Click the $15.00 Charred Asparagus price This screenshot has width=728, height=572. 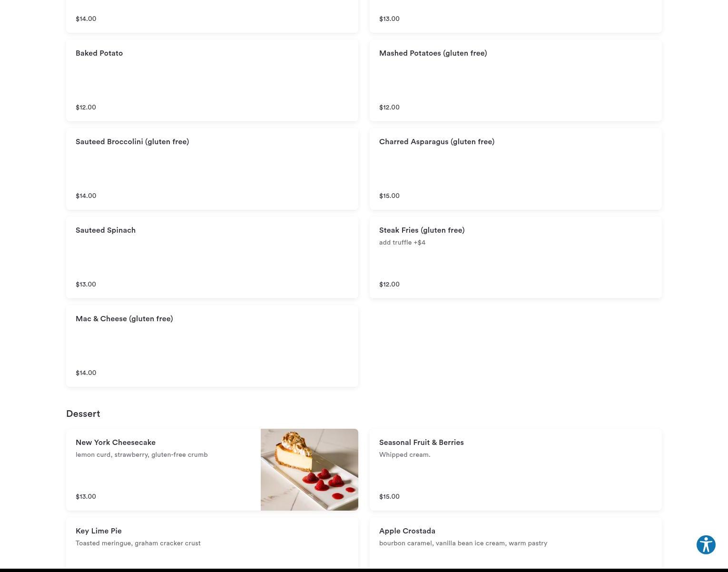coord(389,196)
